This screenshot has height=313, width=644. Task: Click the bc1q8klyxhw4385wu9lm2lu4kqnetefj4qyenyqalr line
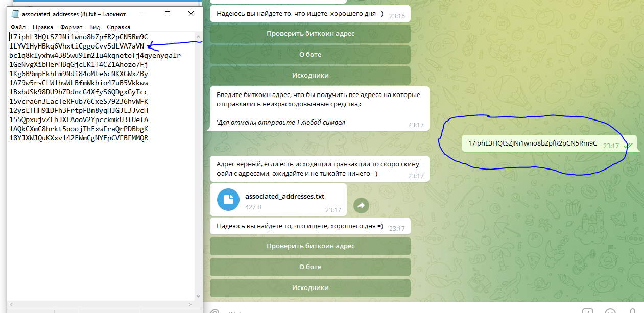point(95,55)
